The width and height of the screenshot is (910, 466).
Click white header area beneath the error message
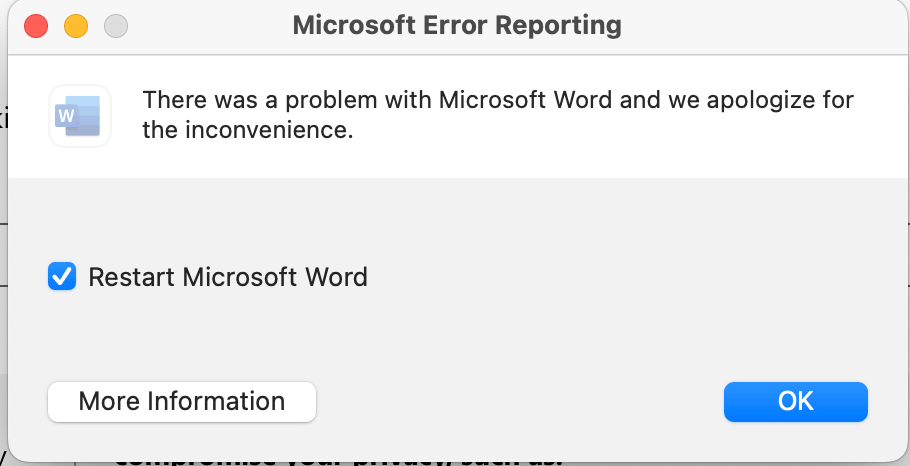(x=500, y=162)
